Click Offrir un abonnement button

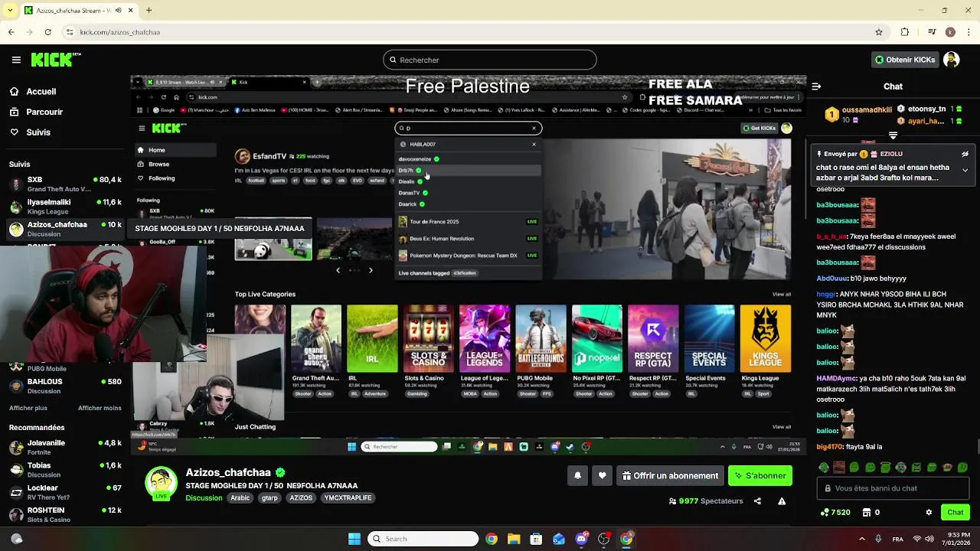[x=671, y=476]
